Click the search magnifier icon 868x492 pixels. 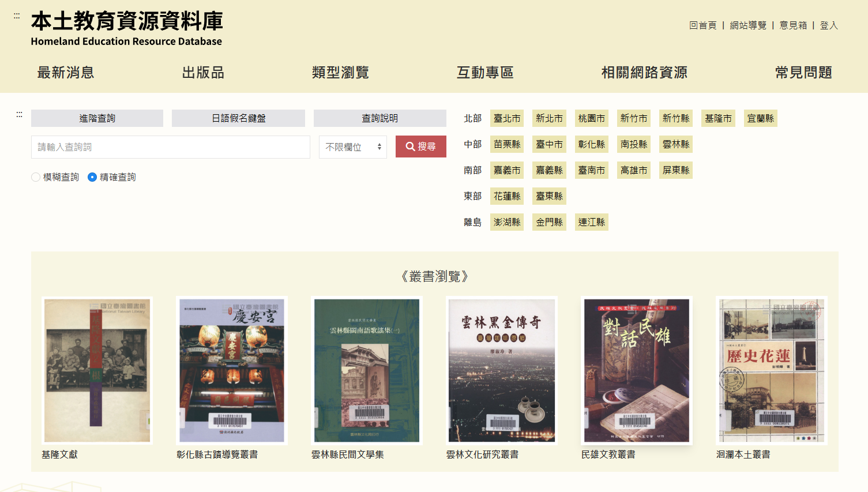[409, 146]
